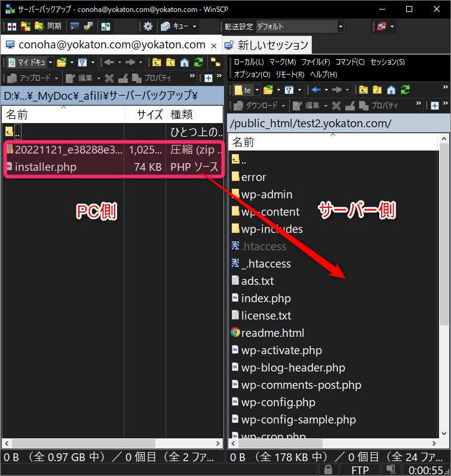Open the セッション(S) menu
The width and height of the screenshot is (451, 476).
tap(387, 62)
